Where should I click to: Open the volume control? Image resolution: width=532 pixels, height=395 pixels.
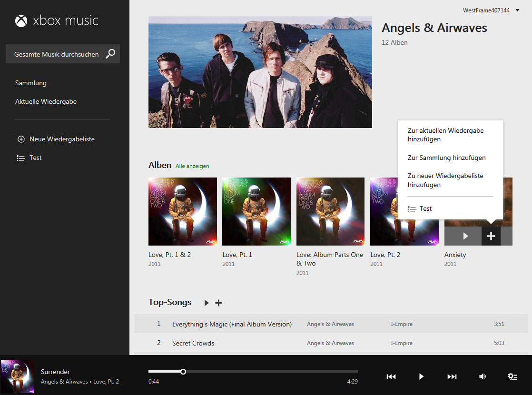click(482, 376)
